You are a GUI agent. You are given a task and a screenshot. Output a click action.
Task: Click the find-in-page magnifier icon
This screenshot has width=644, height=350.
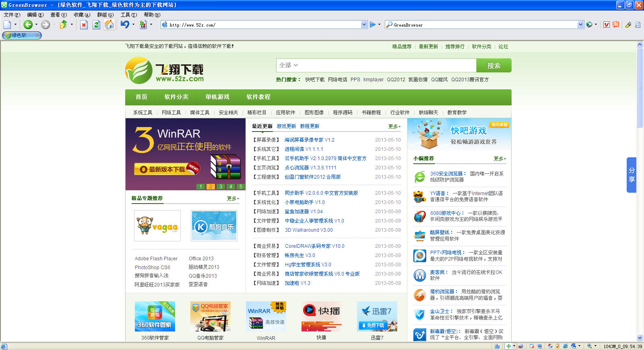click(638, 25)
